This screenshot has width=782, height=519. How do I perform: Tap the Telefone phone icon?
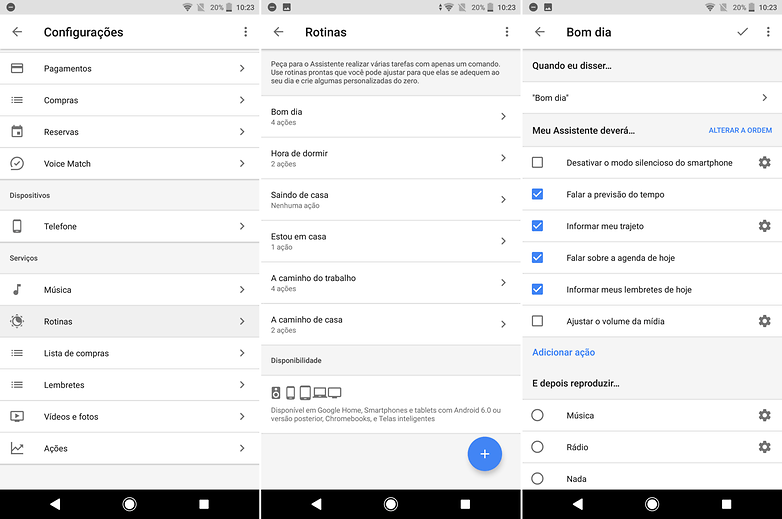click(17, 226)
